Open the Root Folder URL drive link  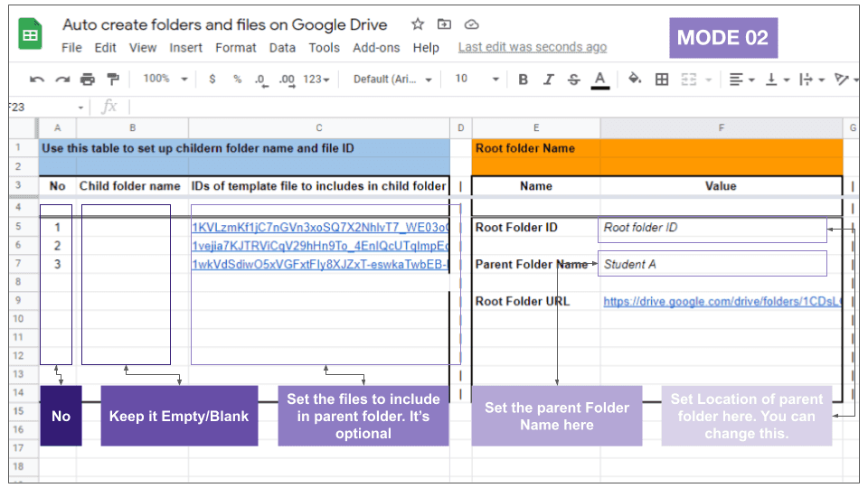click(x=722, y=302)
